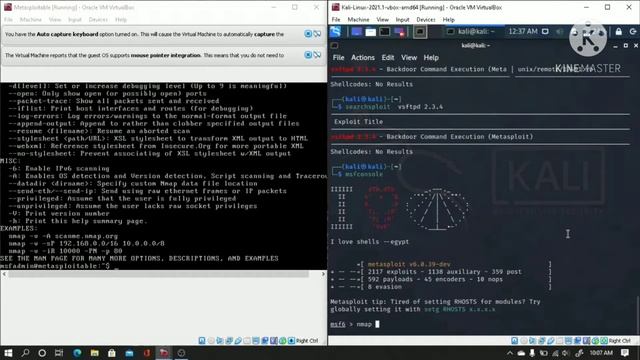Click Metasploitable horizontal scrollbar left arrow
Screen dimensions: 640x360
4,274
